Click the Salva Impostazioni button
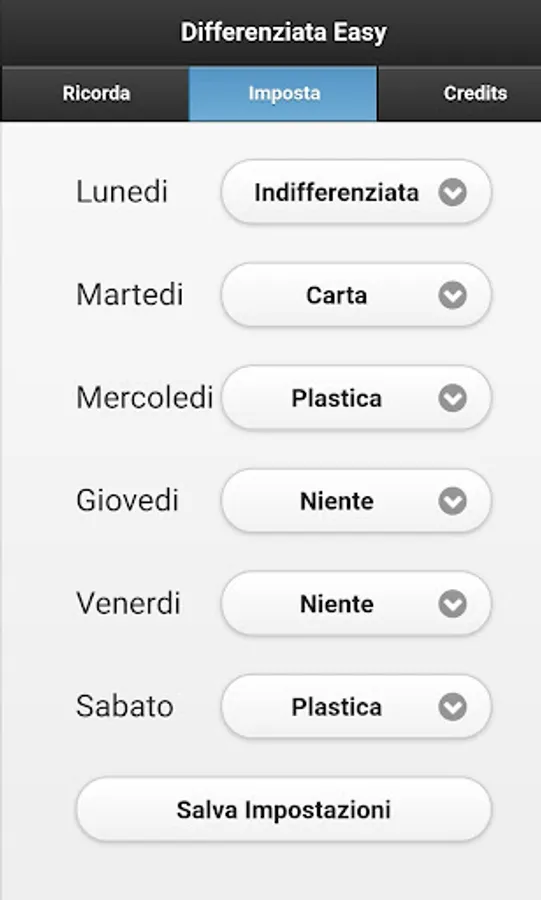Viewport: 541px width, 900px height. (283, 810)
